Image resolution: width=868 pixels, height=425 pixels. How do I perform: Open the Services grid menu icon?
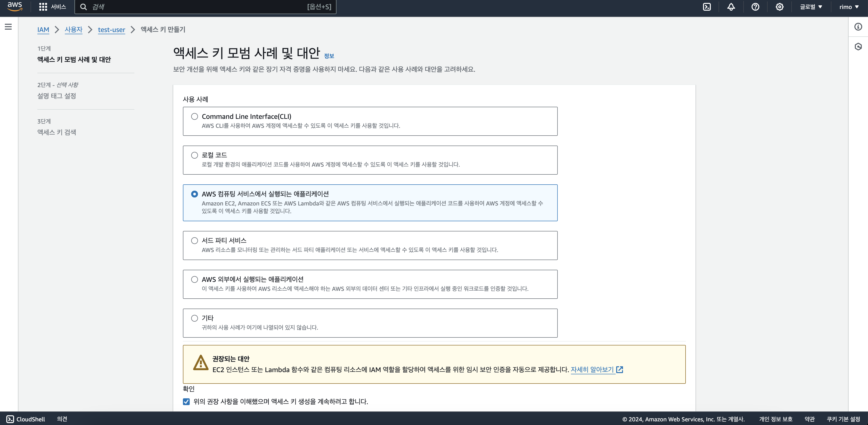43,7
